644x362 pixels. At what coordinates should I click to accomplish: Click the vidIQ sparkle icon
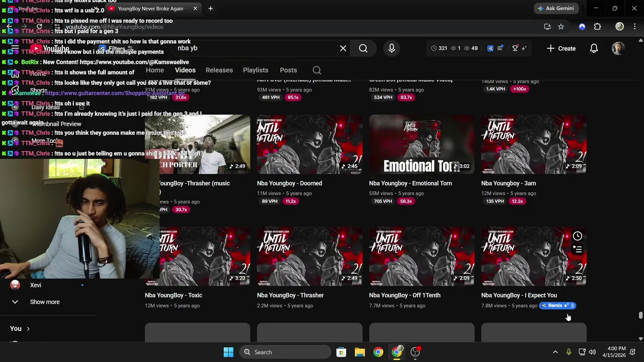524,48
